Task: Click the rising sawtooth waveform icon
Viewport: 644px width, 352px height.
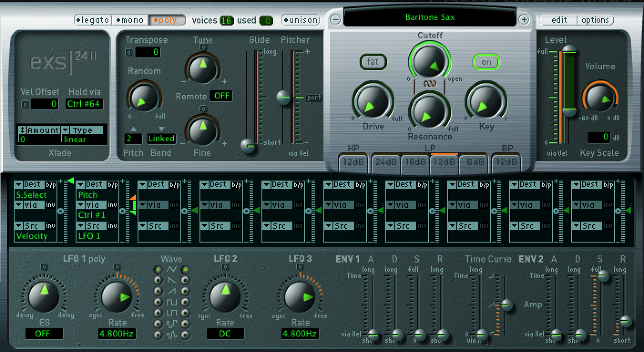Action: point(171,291)
